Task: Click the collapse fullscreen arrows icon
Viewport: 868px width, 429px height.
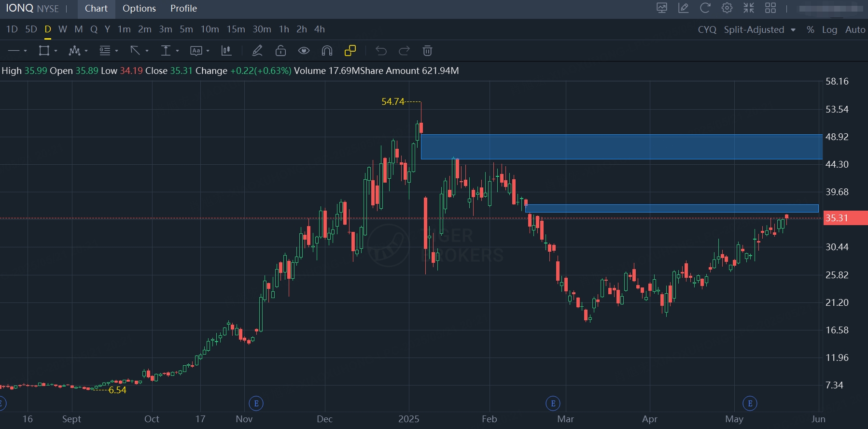Action: [749, 8]
